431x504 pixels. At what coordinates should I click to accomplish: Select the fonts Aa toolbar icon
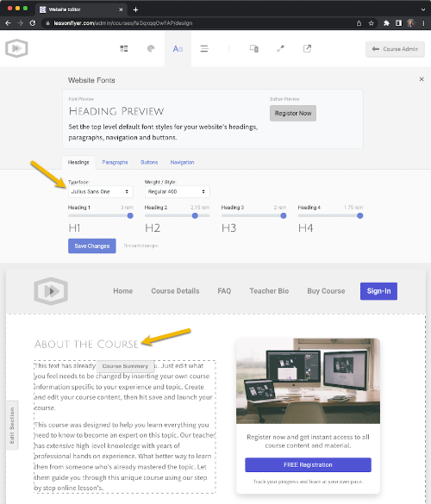coord(178,48)
